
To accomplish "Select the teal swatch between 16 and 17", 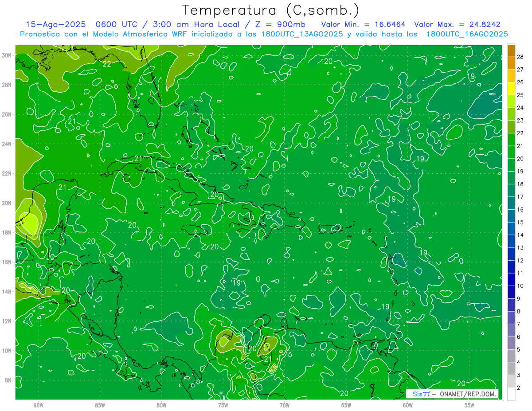I will 511,203.
